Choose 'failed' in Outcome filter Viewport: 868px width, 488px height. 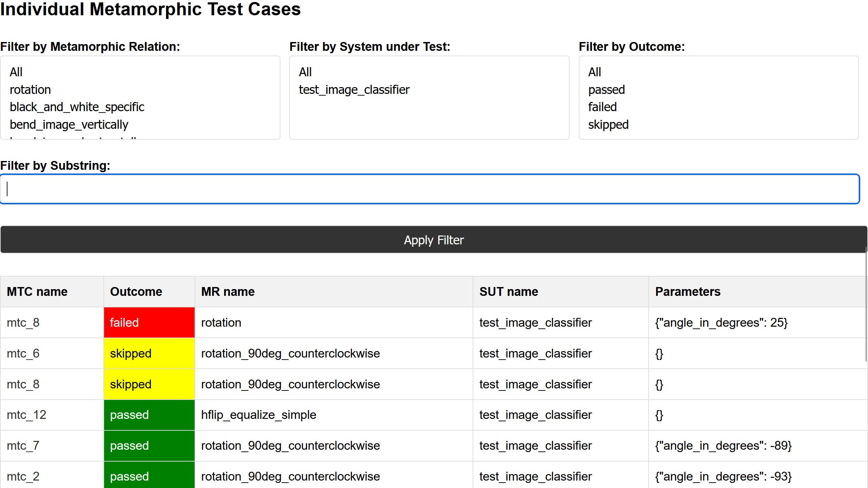602,107
